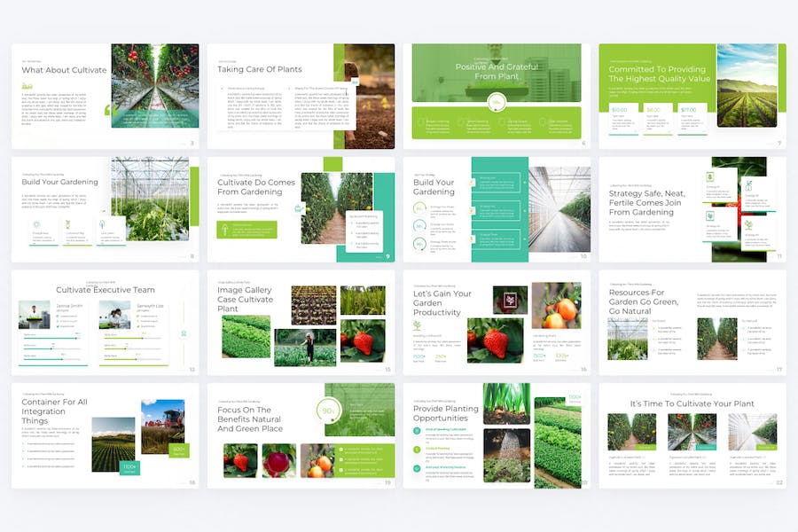Click the small plant icon under 'Let's Gain Your Garden Productivity'
This screenshot has height=532, width=798.
[418, 325]
